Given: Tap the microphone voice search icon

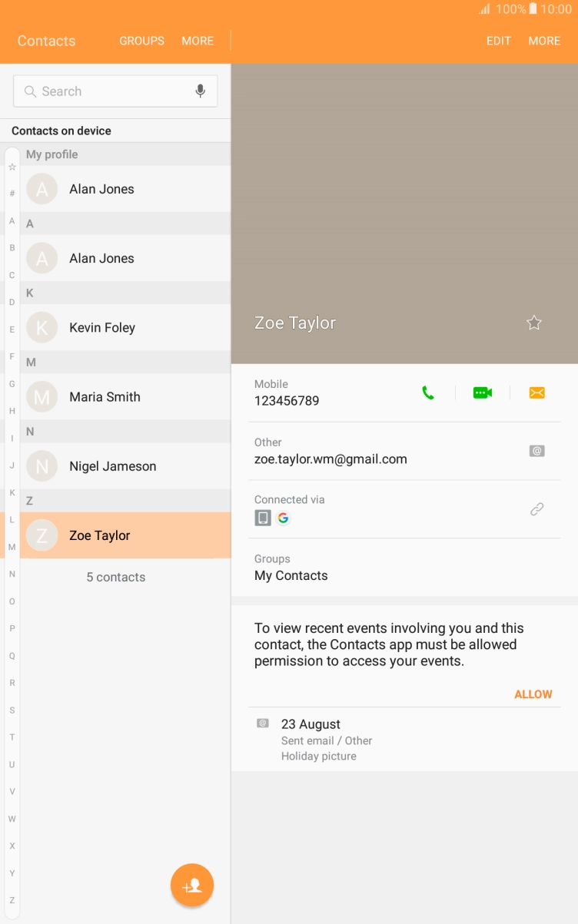Looking at the screenshot, I should pos(200,91).
